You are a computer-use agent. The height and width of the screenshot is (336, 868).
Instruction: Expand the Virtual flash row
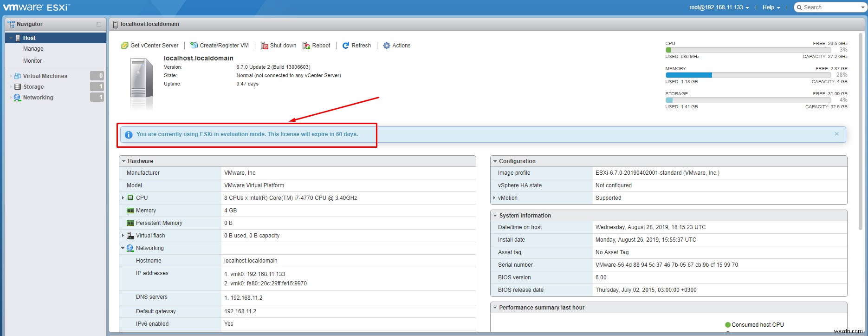pyautogui.click(x=123, y=236)
